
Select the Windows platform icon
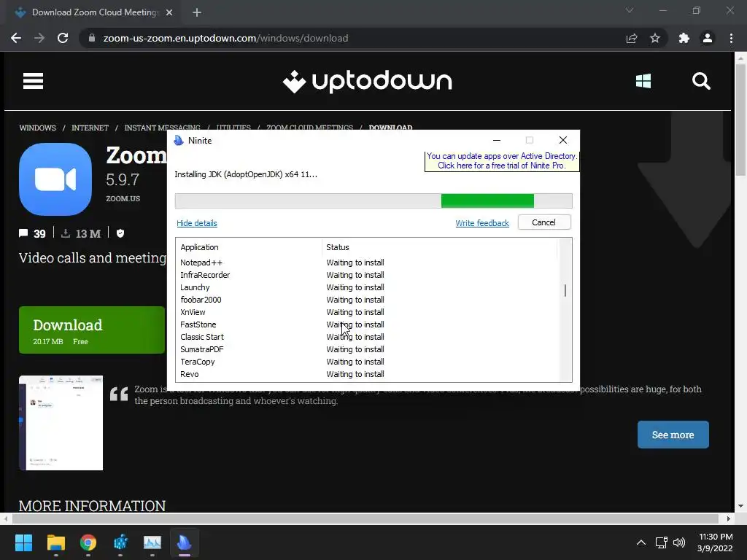click(x=643, y=81)
